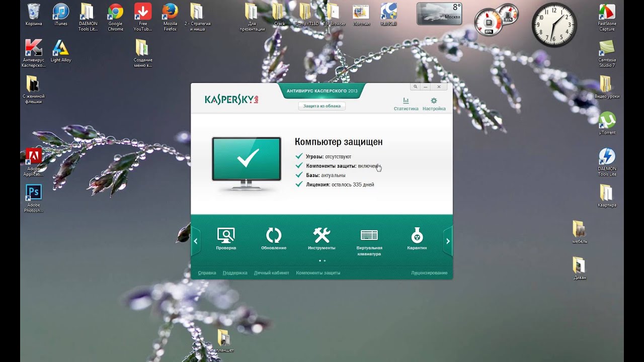Select the С жениной флешки folder
The image size is (644, 362).
click(34, 90)
